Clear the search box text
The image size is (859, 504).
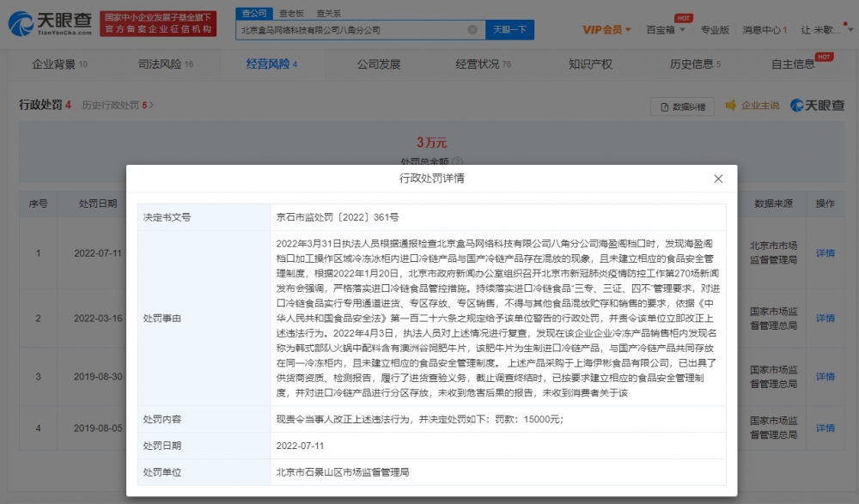(x=472, y=30)
